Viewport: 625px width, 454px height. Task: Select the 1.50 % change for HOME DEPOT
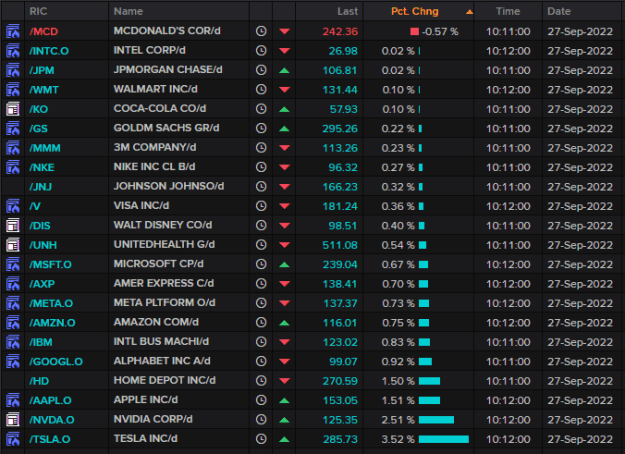pos(398,381)
